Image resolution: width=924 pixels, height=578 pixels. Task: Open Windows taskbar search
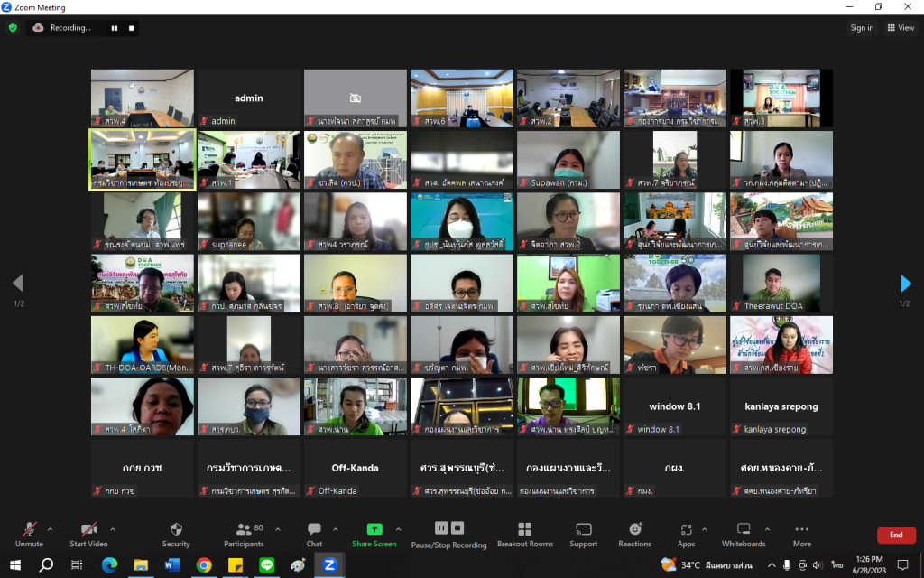pyautogui.click(x=46, y=565)
